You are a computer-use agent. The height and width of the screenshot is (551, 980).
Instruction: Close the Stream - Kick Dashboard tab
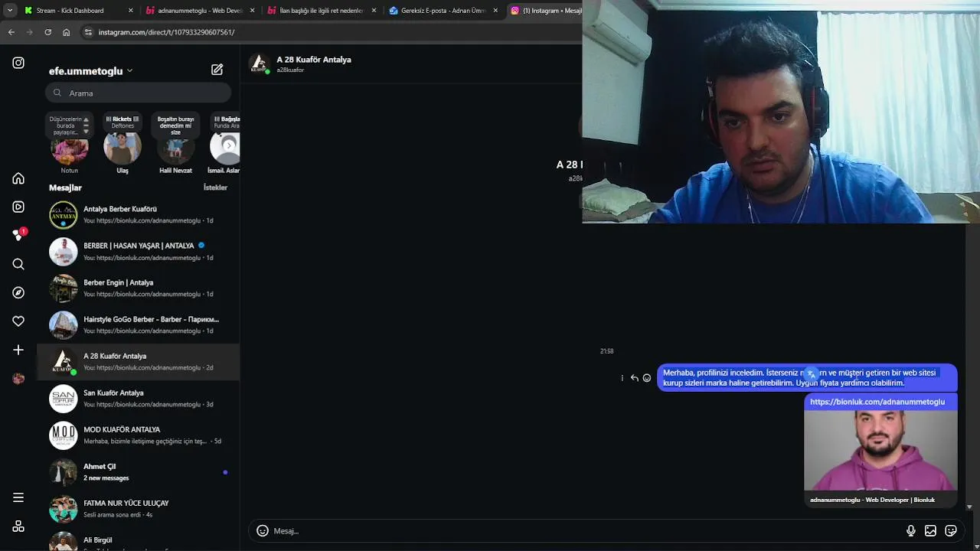pyautogui.click(x=131, y=11)
